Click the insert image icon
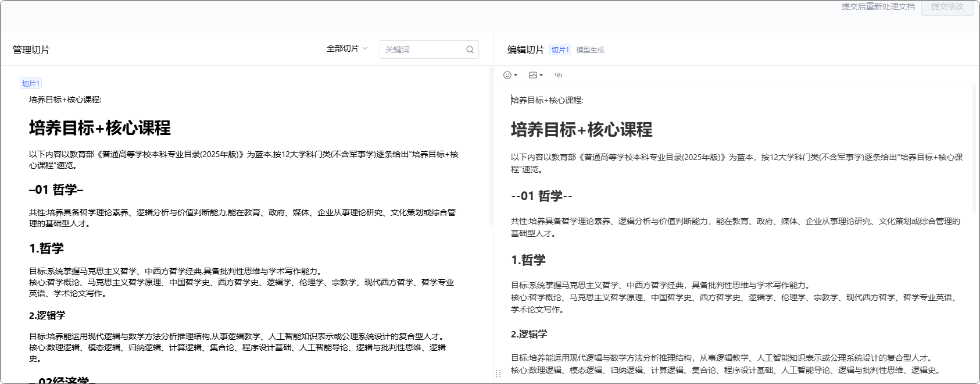Viewport: 980px width, 384px height. pos(532,75)
